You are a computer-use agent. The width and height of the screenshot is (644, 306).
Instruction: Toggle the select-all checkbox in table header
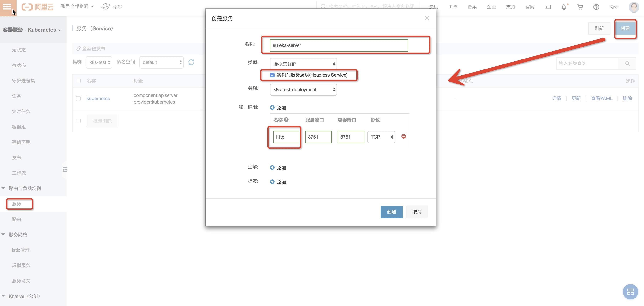pos(78,81)
